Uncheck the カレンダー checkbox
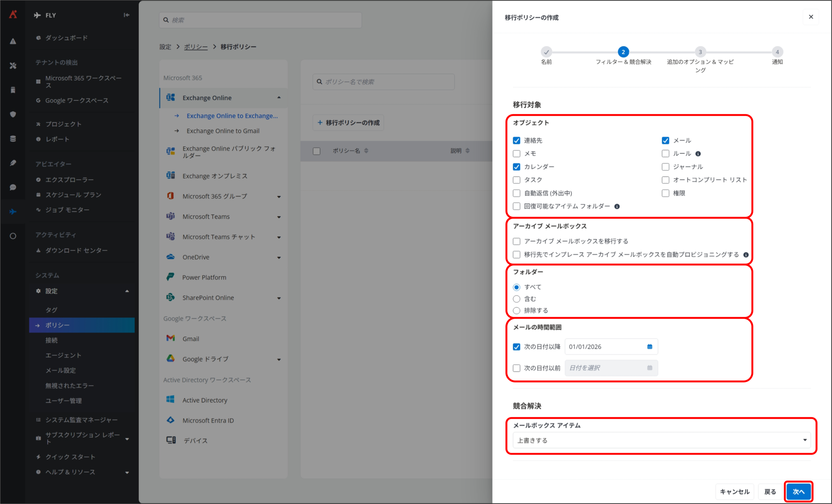Image resolution: width=832 pixels, height=504 pixels. 516,167
